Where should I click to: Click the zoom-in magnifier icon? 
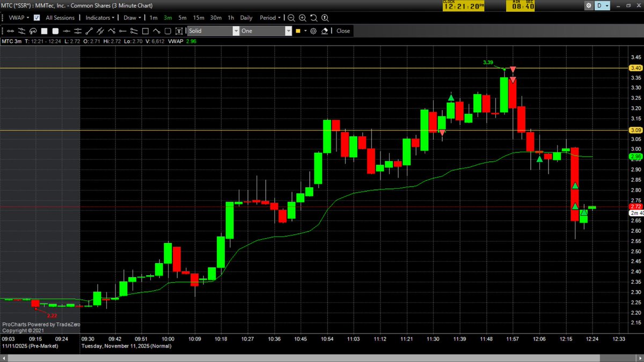click(x=302, y=18)
